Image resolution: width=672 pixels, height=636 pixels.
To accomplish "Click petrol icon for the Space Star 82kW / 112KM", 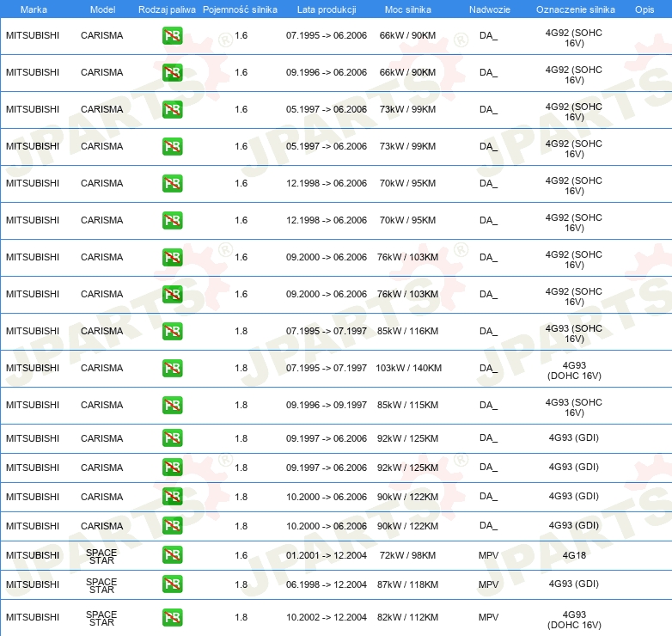I will point(172,617).
